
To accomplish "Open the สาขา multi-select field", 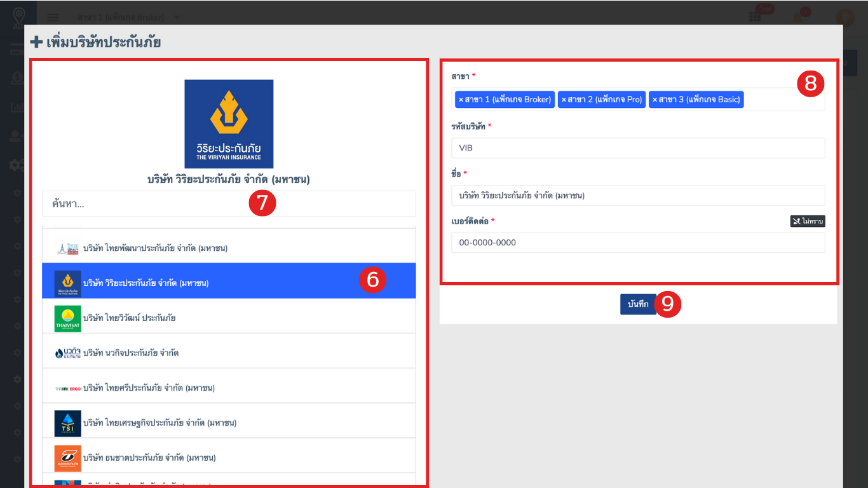I will [x=638, y=99].
